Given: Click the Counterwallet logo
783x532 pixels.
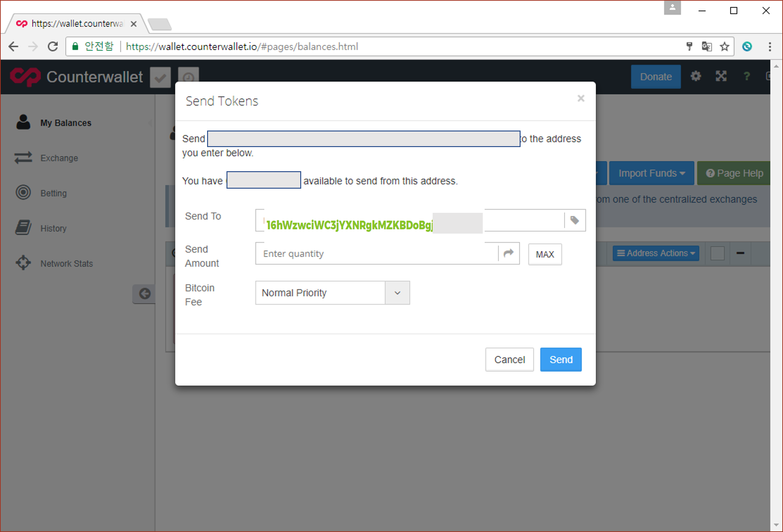Looking at the screenshot, I should pyautogui.click(x=76, y=77).
